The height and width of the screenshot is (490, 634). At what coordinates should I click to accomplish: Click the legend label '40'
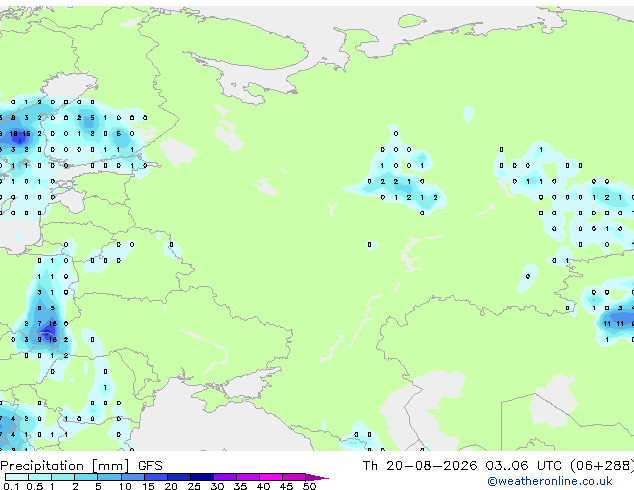coord(263,486)
